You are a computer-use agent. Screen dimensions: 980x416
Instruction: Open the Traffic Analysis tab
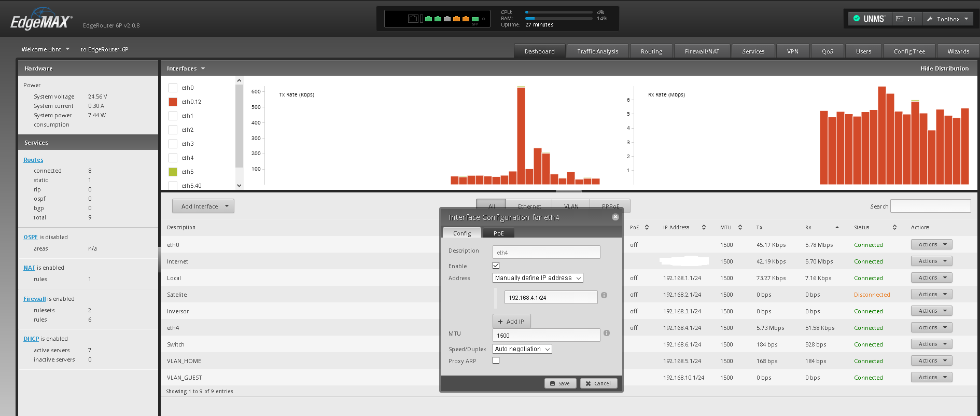[597, 51]
